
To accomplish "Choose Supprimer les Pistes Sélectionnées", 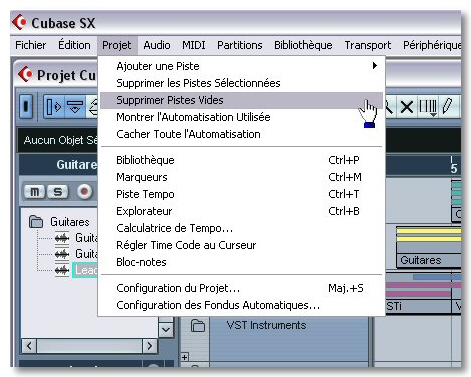I will [x=241, y=83].
